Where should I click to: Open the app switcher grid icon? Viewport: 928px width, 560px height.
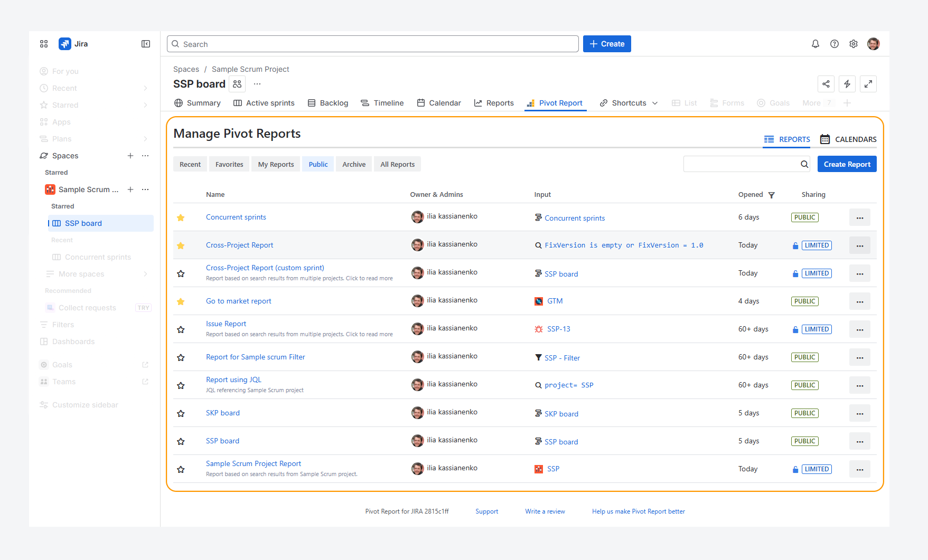point(44,44)
